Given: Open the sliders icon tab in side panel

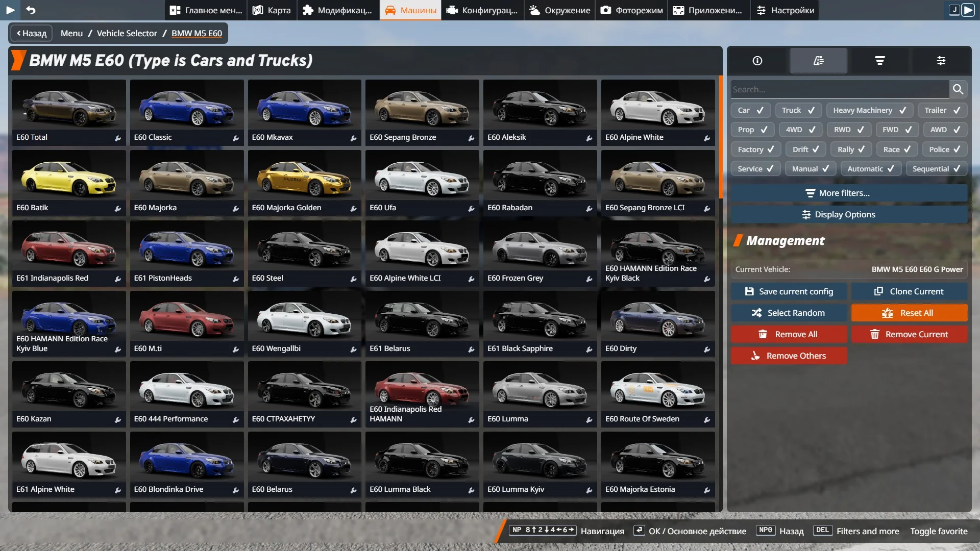Looking at the screenshot, I should coord(941,61).
